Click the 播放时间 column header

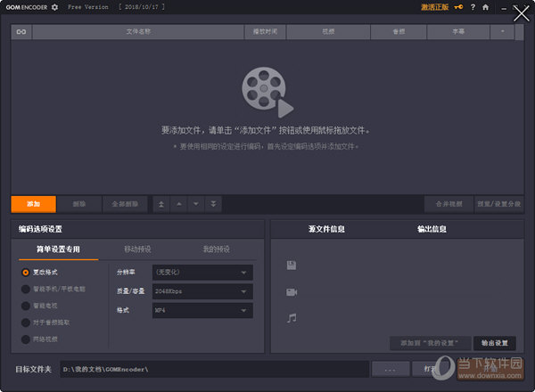click(265, 32)
